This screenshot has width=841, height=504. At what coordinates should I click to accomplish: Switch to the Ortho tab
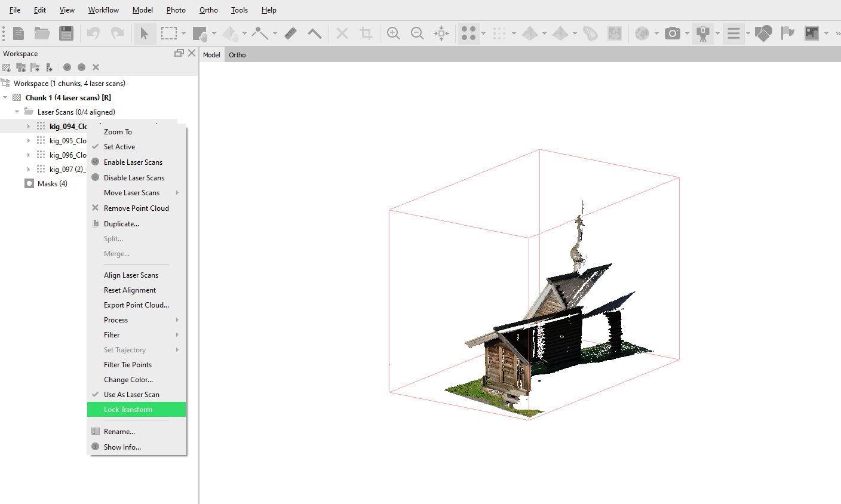(x=237, y=55)
